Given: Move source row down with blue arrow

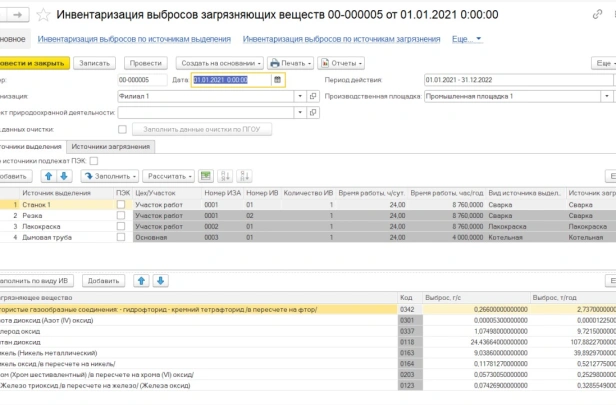Looking at the screenshot, I should tap(64, 176).
